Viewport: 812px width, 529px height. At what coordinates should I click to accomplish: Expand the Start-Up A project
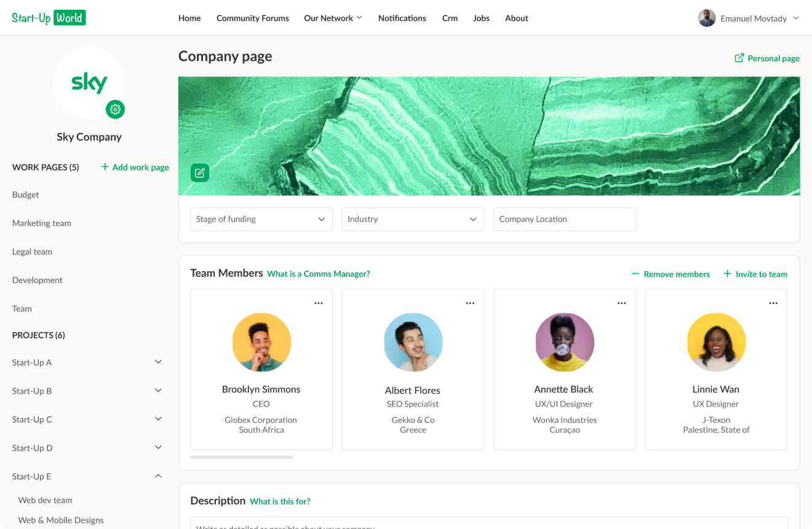click(x=158, y=362)
